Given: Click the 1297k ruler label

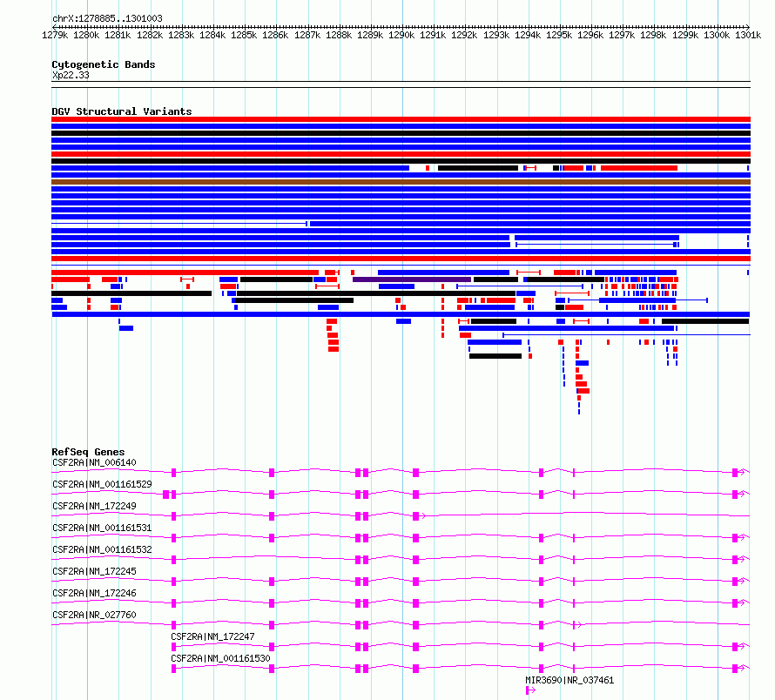Looking at the screenshot, I should [622, 35].
